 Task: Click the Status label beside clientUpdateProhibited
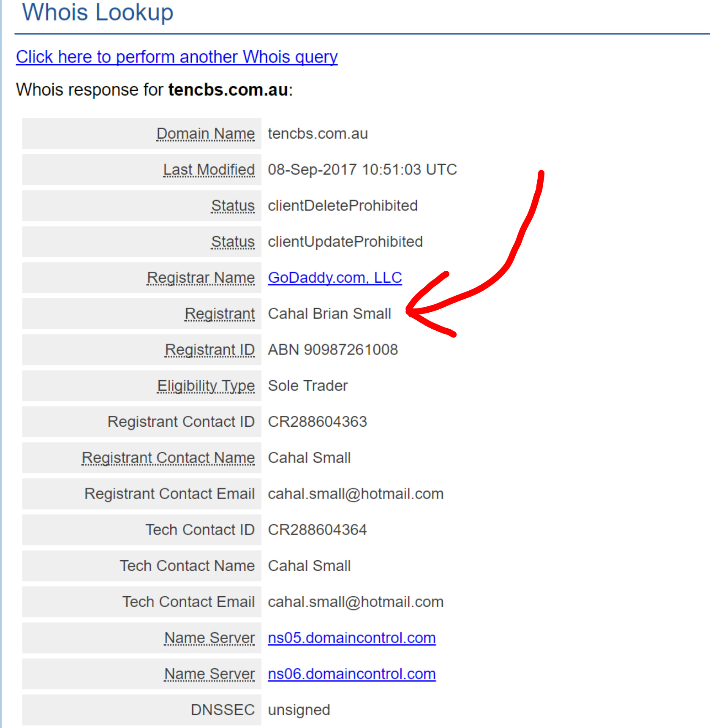pos(233,242)
